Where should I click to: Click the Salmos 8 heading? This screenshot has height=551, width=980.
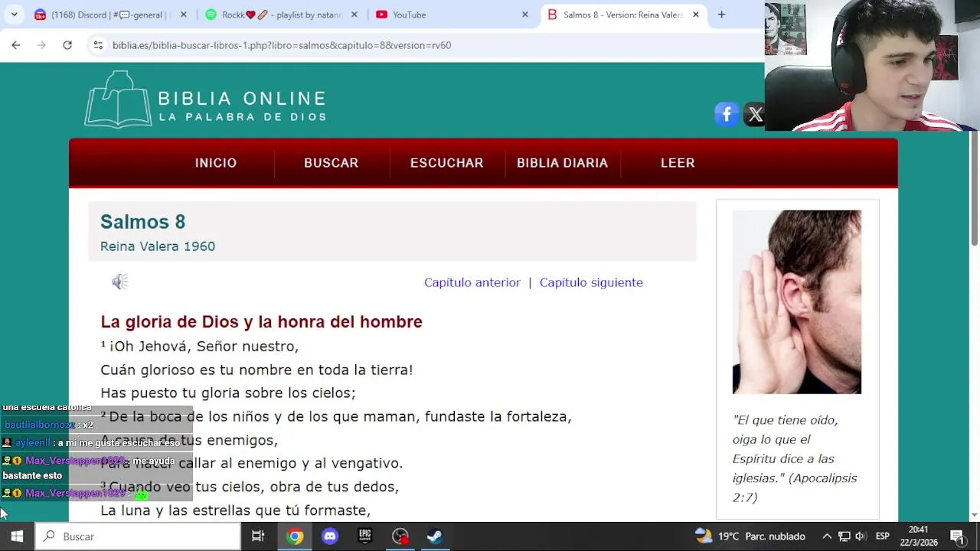point(143,222)
